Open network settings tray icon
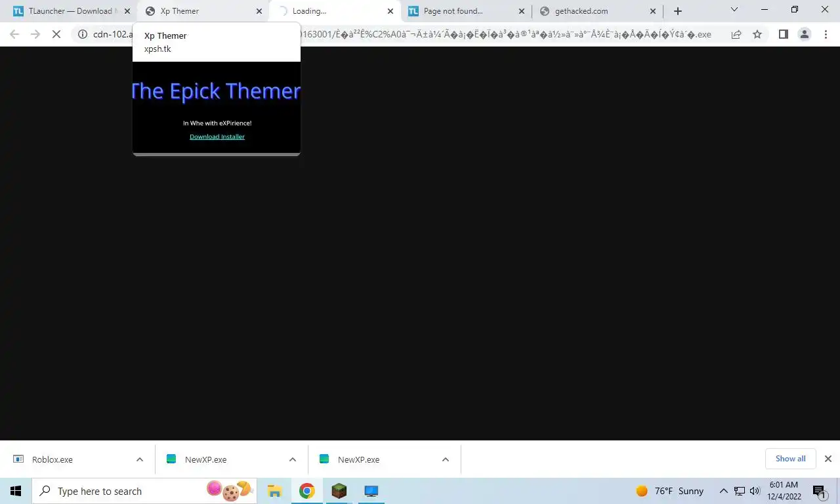 click(x=740, y=491)
